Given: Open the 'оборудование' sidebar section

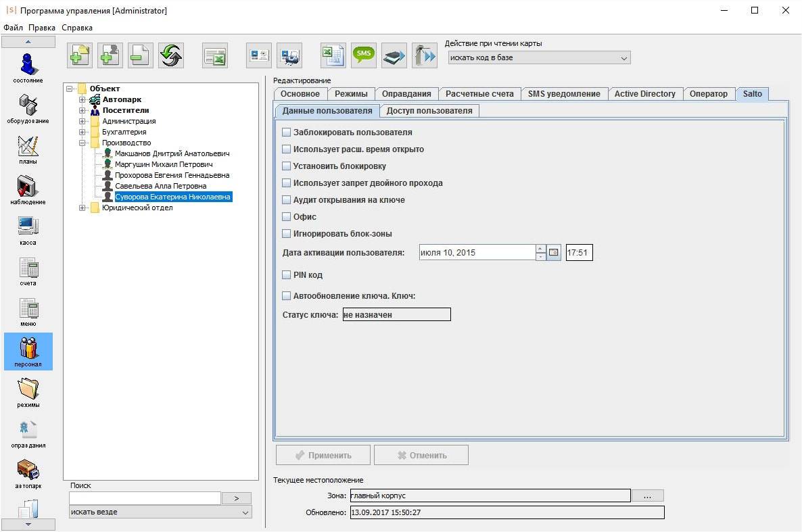Looking at the screenshot, I should [x=28, y=107].
